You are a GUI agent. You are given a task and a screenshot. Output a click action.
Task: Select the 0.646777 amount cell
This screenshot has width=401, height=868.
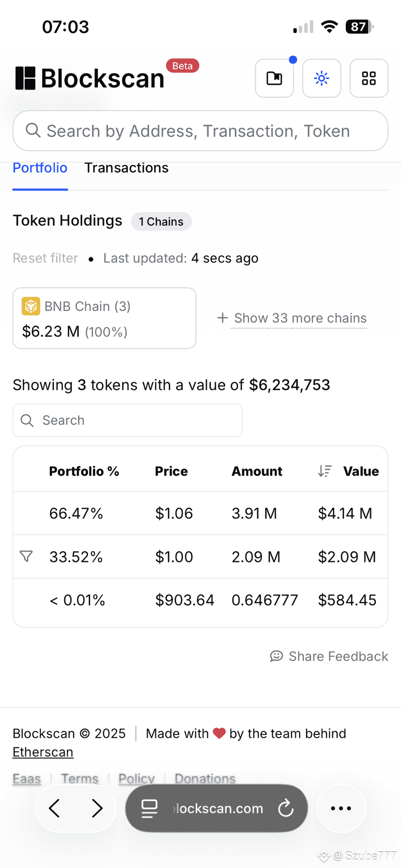click(265, 600)
